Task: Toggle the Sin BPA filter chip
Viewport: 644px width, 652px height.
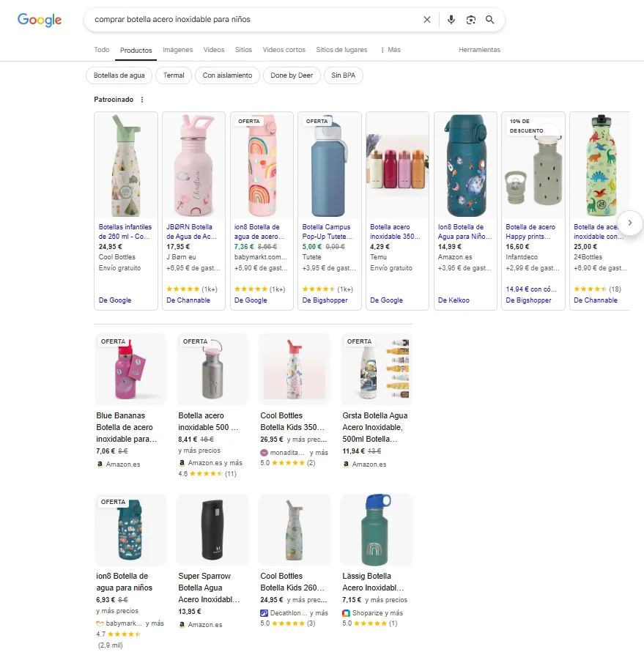Action: pos(343,75)
